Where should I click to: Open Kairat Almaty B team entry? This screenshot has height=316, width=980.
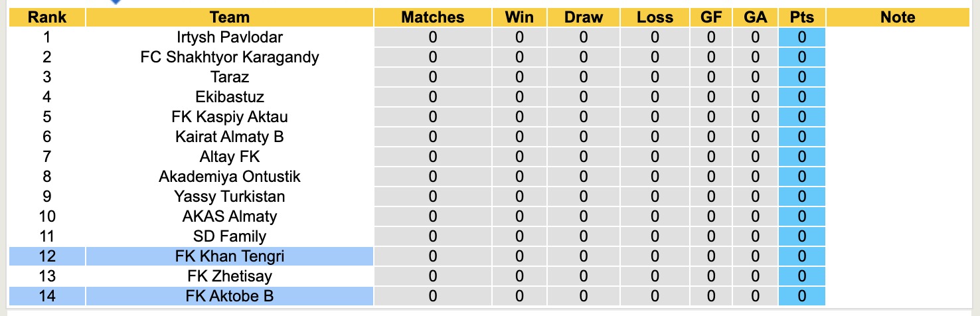[230, 137]
